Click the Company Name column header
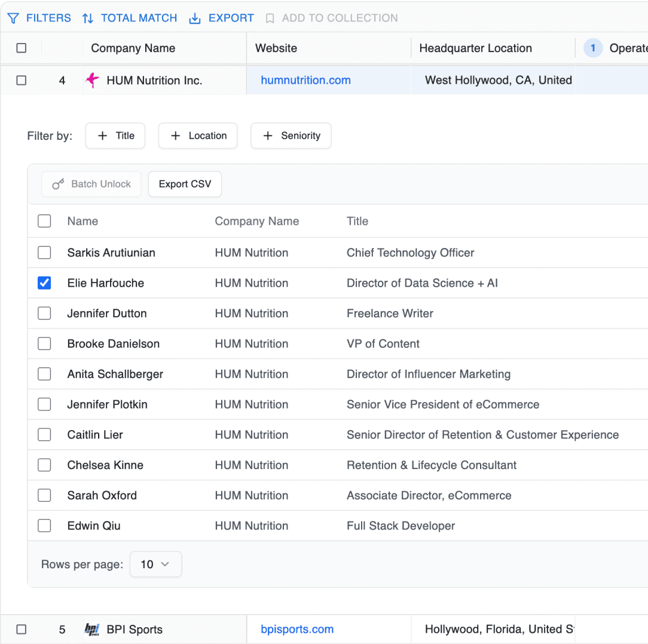648x644 pixels. (x=133, y=48)
